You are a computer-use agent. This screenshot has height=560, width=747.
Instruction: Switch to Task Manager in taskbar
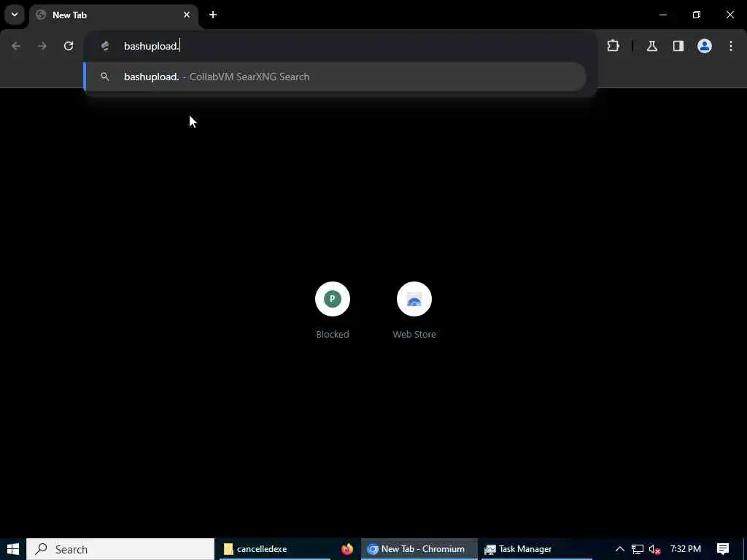(537, 549)
